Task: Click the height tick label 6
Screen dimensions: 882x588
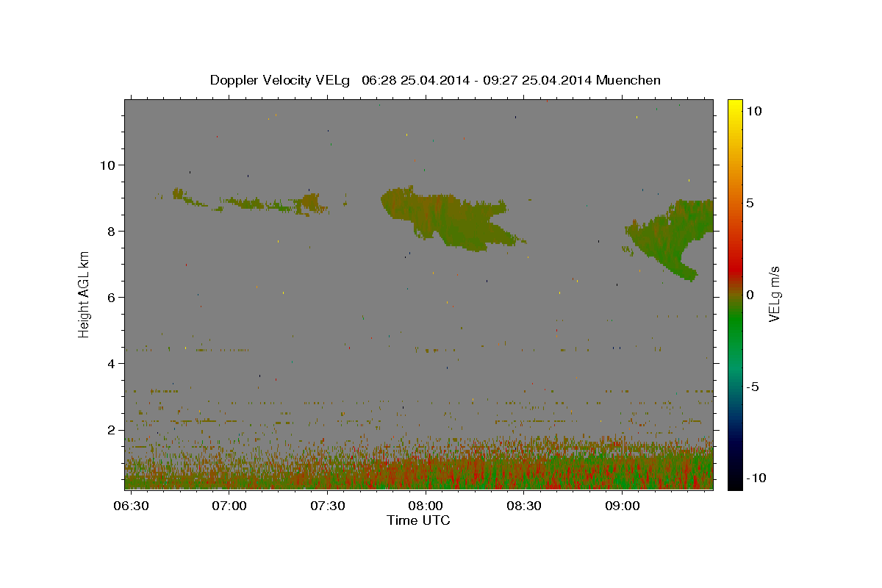Action: [x=110, y=297]
